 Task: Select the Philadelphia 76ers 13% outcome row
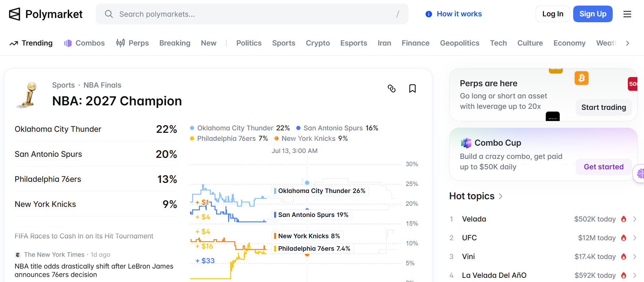point(96,179)
